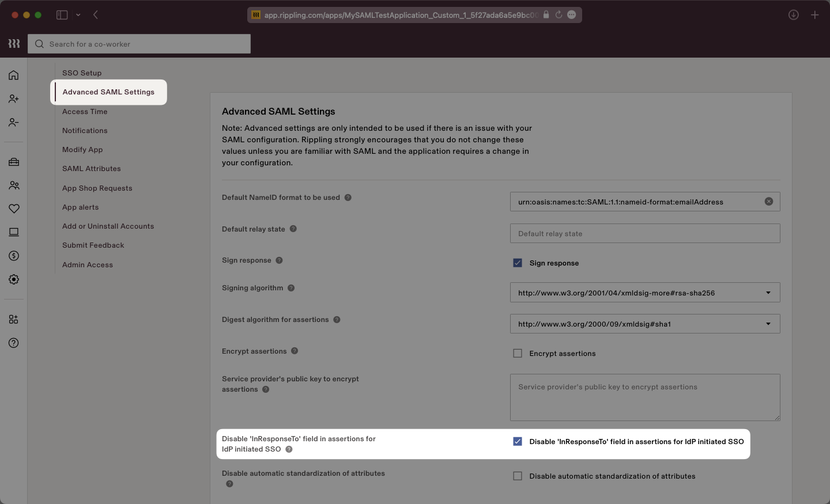The width and height of the screenshot is (830, 504).
Task: Click the devices laptop icon in sidebar
Action: coord(13,232)
